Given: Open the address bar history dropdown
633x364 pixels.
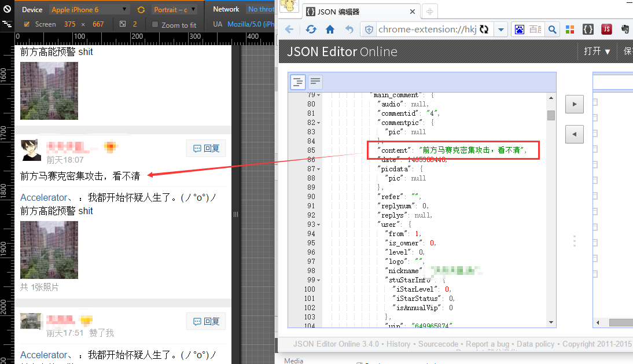Looking at the screenshot, I should coord(501,30).
